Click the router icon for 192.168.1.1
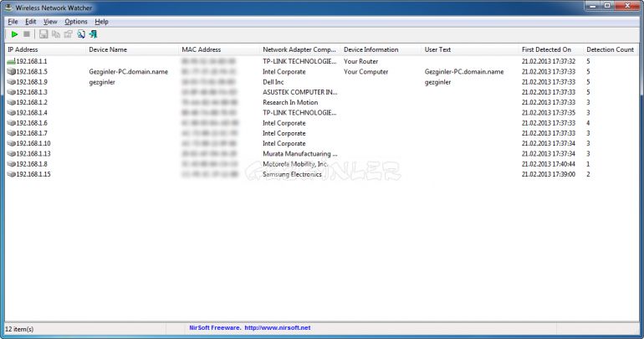Image resolution: width=644 pixels, height=339 pixels. point(11,61)
